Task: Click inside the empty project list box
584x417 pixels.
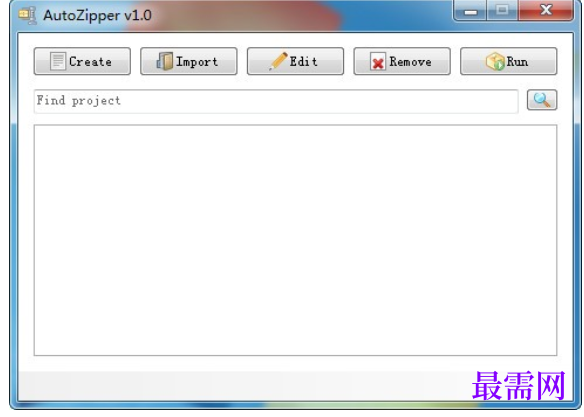Action: [x=295, y=240]
